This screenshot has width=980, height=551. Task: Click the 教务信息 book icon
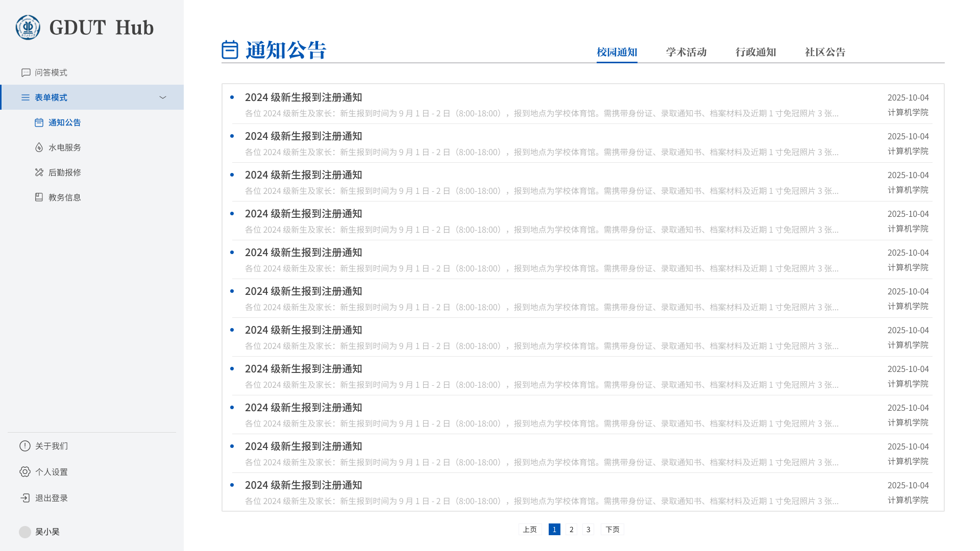click(39, 197)
